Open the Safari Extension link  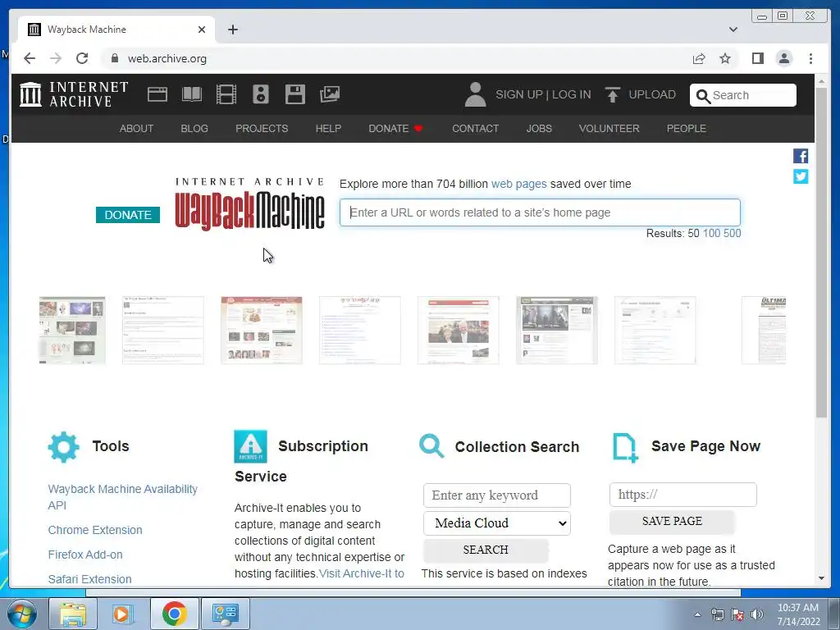tap(89, 579)
